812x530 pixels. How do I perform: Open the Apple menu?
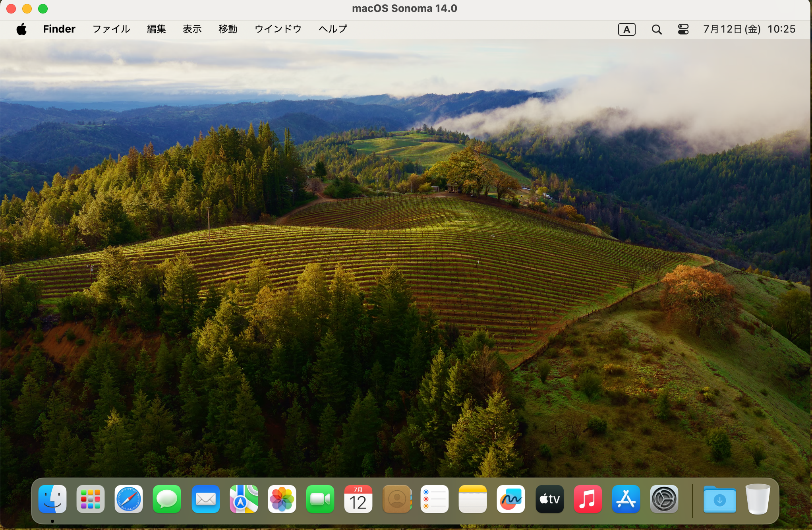click(21, 29)
